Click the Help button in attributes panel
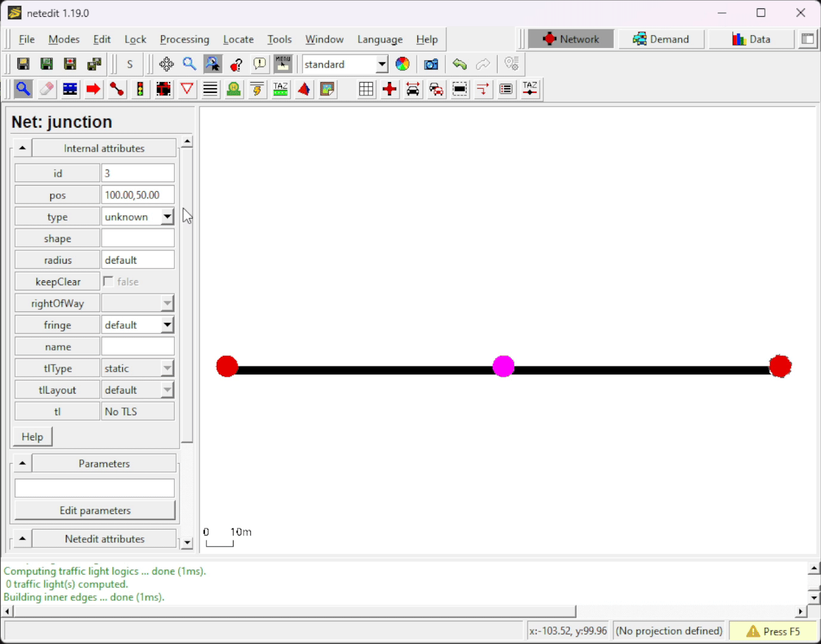Screen dimensions: 821x644 [x=32, y=437]
